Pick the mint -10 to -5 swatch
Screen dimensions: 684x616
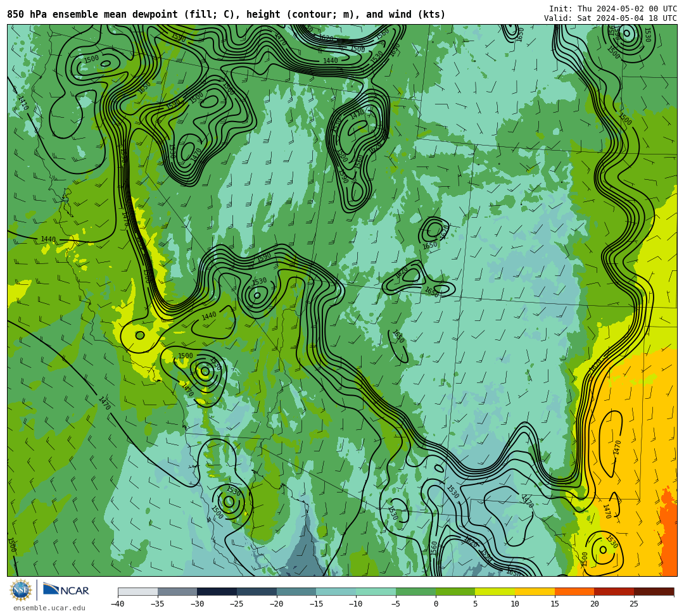(376, 591)
